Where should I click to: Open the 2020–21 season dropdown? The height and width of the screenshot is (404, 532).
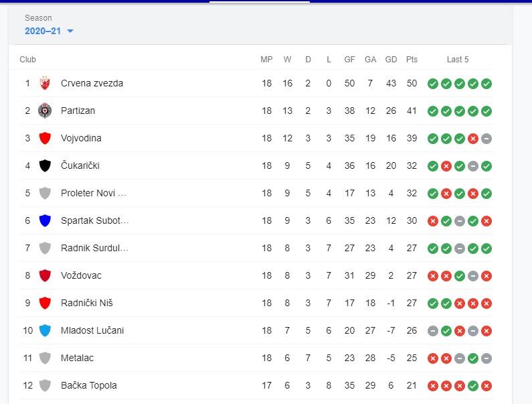[49, 31]
